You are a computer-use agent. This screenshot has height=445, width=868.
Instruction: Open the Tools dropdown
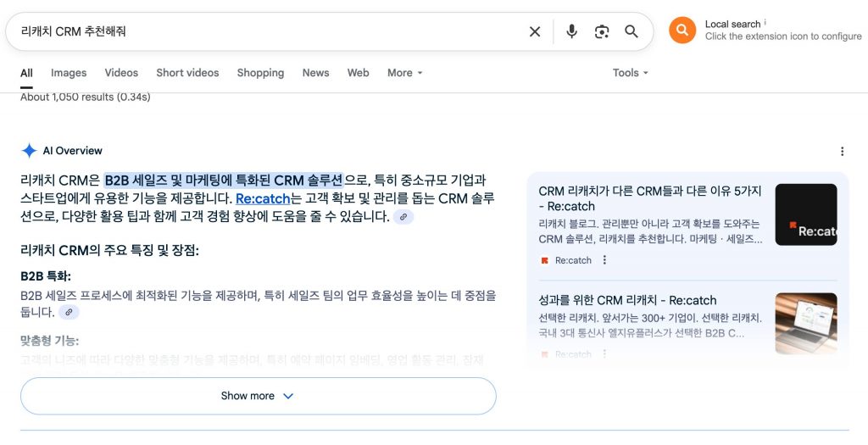(630, 73)
